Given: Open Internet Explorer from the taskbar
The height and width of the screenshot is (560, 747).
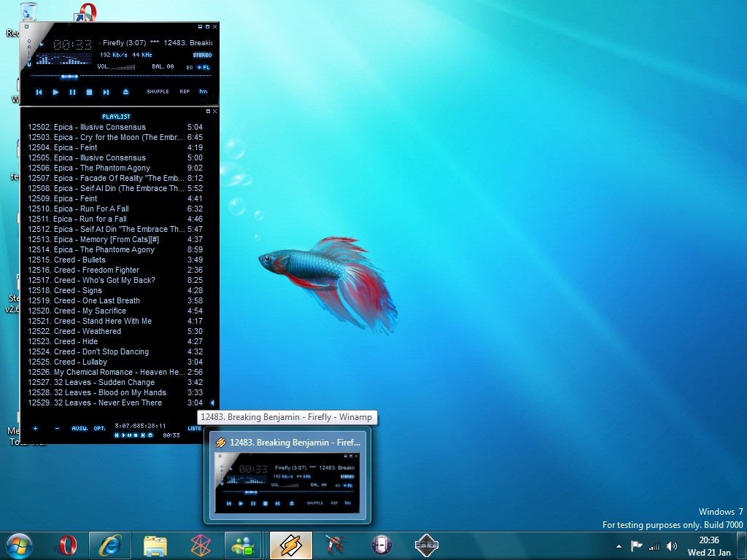Looking at the screenshot, I should pyautogui.click(x=109, y=545).
